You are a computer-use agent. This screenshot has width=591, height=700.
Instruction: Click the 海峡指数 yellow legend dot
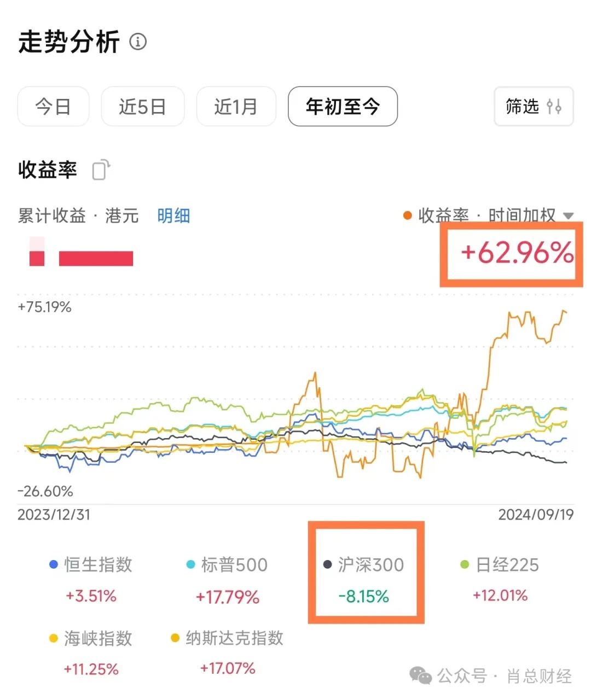coord(54,638)
